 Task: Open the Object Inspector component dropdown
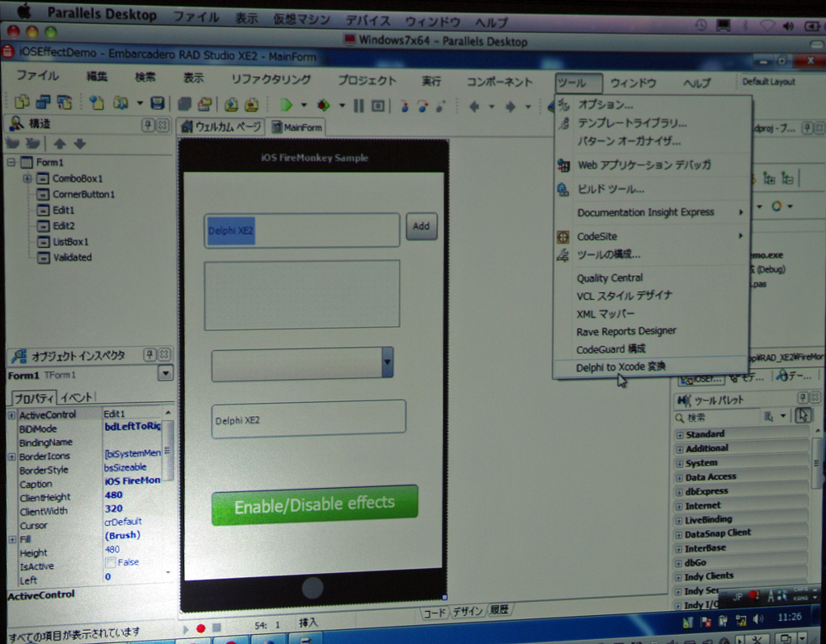[x=165, y=373]
